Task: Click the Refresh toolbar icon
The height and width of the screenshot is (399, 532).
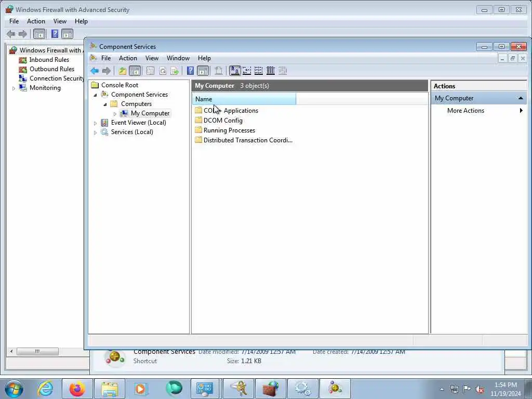Action: 163,71
